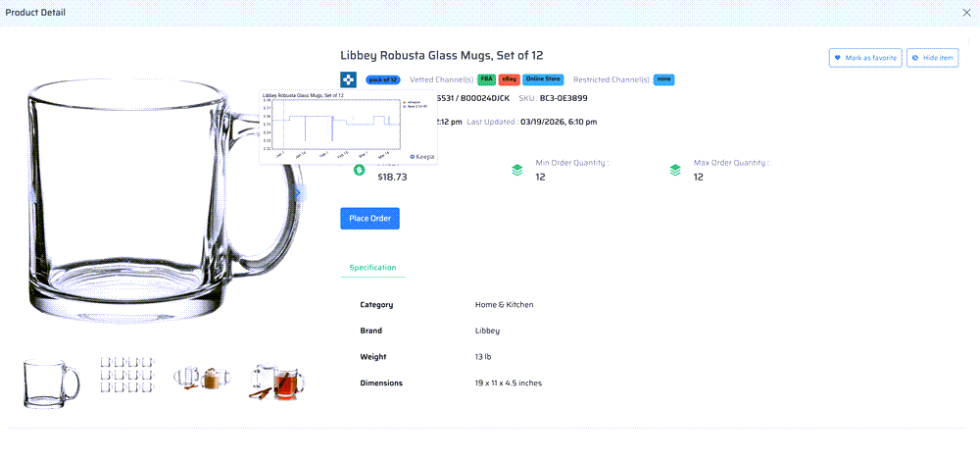Screen dimensions: 980x462
Task: Click the eye-slash icon in Hide item
Action: 915,58
